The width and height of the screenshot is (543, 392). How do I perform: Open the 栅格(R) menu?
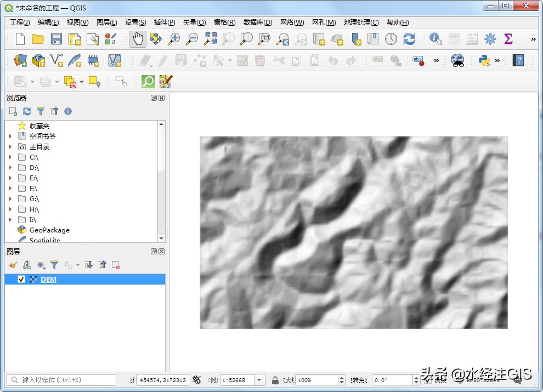[x=224, y=22]
